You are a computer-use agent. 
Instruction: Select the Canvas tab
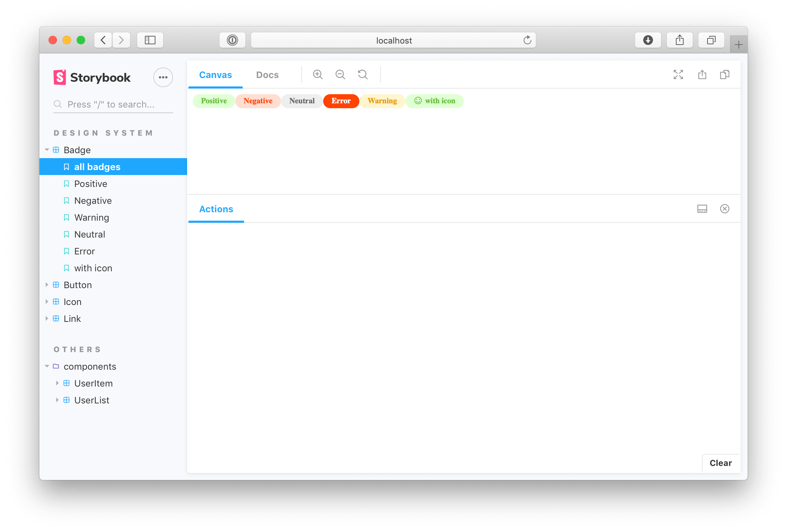click(x=216, y=74)
